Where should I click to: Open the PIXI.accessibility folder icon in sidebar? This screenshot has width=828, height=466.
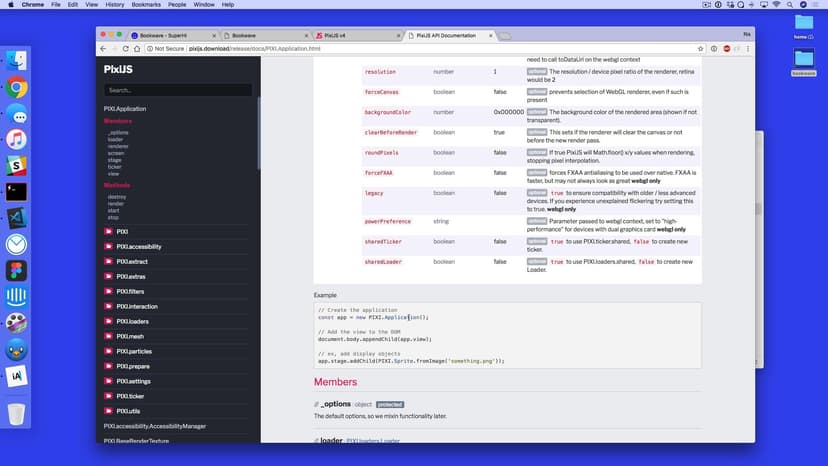tap(108, 246)
